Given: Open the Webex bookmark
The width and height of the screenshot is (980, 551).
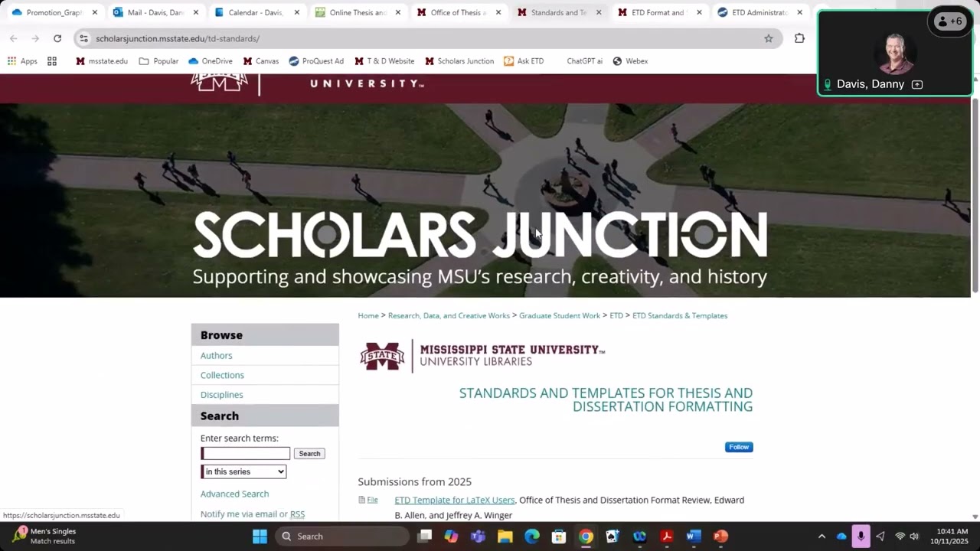Looking at the screenshot, I should coord(630,61).
